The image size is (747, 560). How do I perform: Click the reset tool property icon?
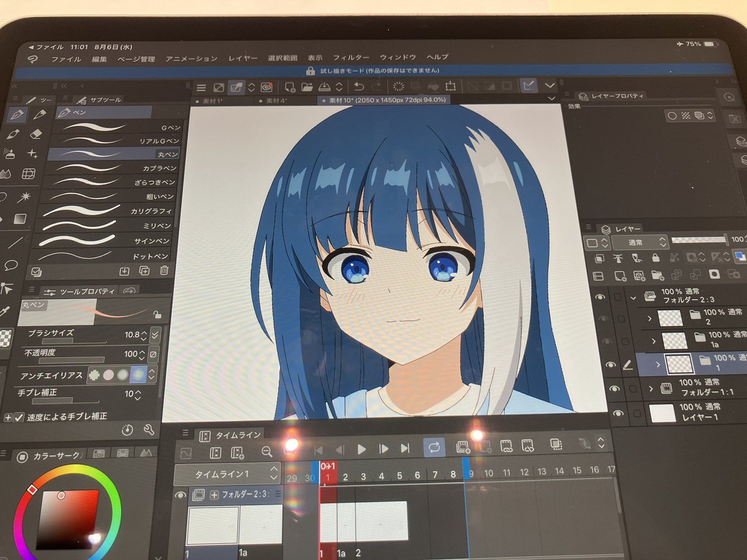(128, 429)
